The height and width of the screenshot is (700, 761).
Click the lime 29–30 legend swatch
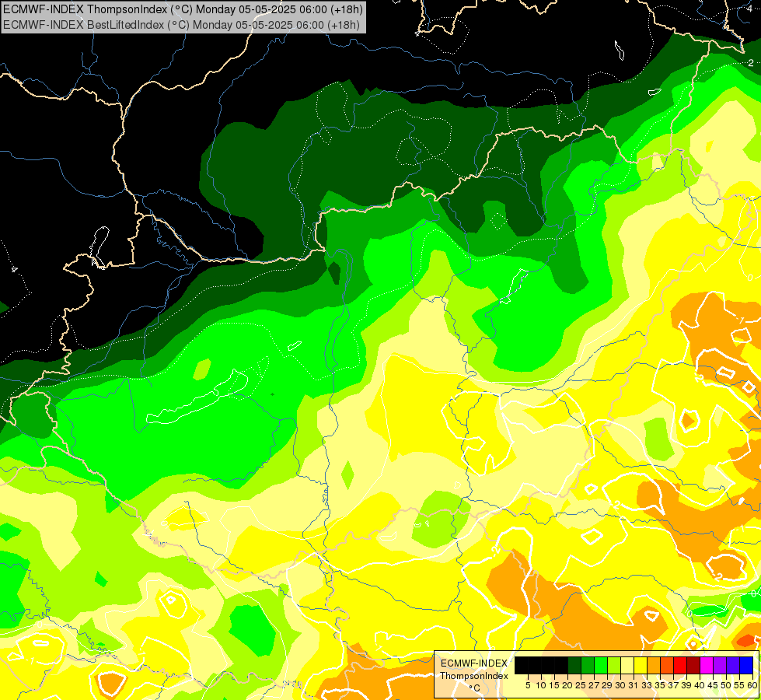click(614, 666)
